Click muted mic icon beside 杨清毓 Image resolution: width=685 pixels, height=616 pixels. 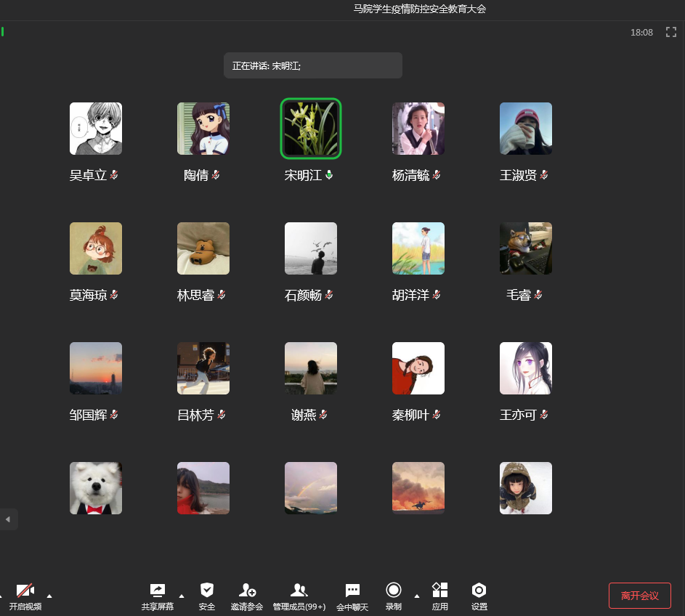pos(437,175)
